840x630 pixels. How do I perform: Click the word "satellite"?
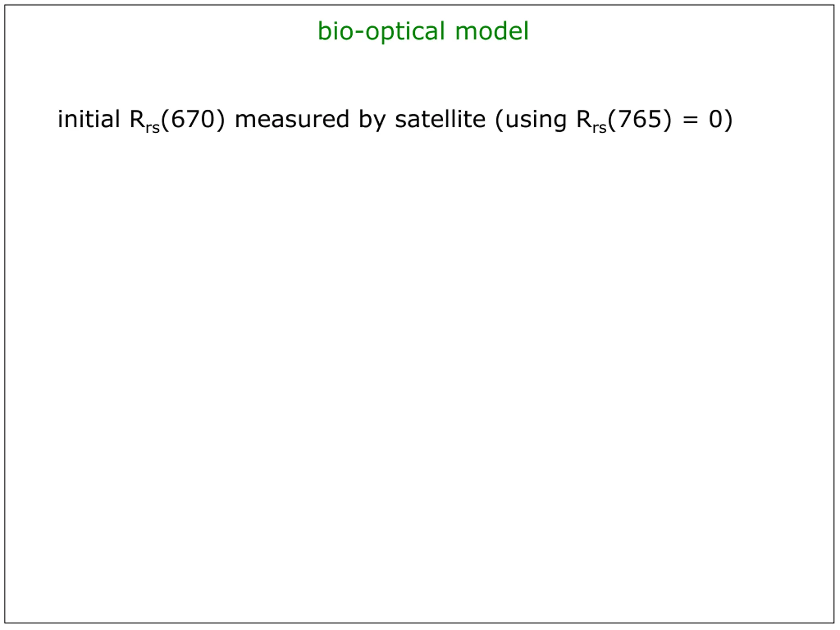pos(440,119)
